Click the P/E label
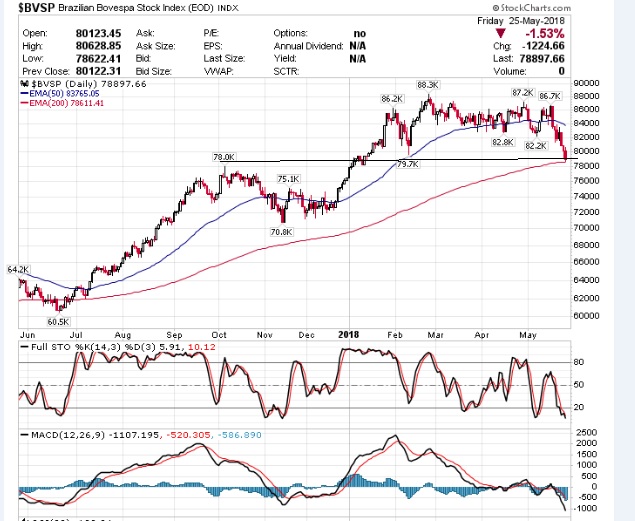Image resolution: width=635 pixels, height=521 pixels. coord(211,33)
